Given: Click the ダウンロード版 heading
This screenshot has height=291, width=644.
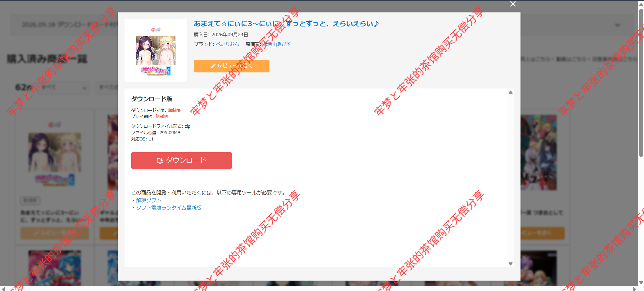Looking at the screenshot, I should 152,99.
